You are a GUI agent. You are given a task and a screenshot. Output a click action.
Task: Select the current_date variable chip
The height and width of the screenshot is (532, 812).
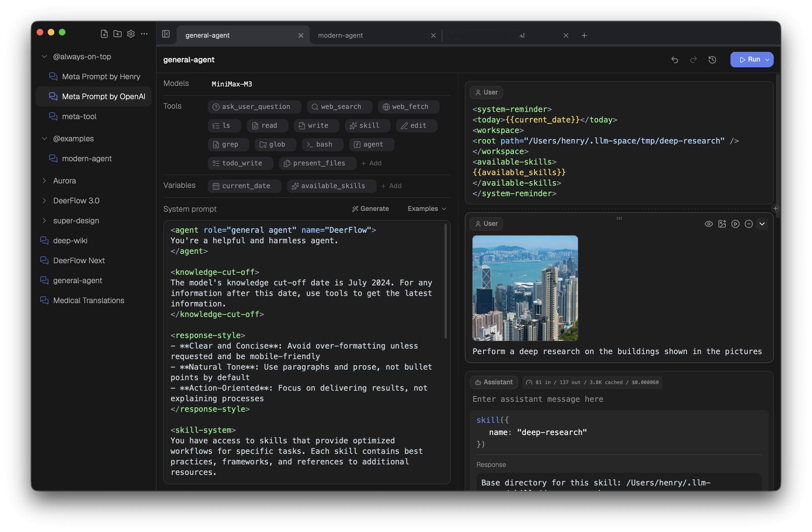click(x=244, y=186)
